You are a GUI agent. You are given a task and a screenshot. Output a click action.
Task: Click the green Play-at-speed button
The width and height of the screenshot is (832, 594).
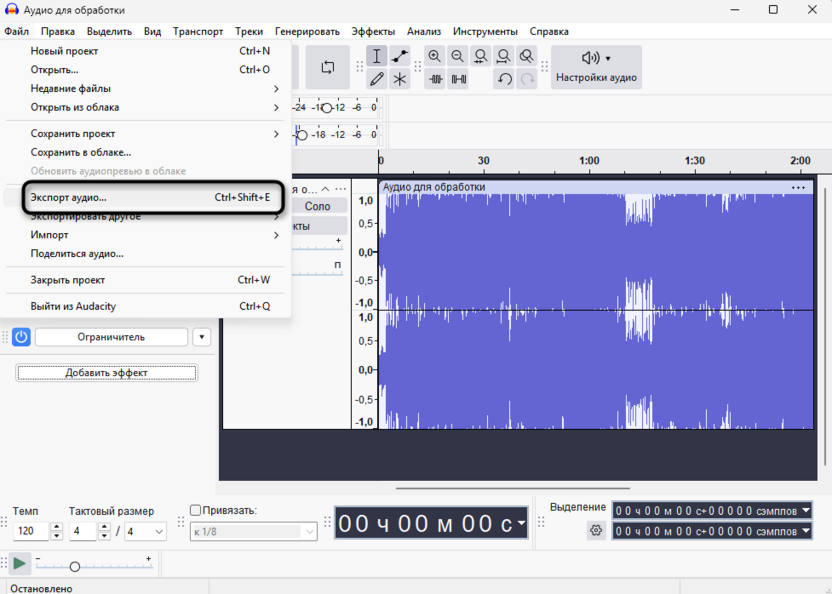(x=20, y=564)
